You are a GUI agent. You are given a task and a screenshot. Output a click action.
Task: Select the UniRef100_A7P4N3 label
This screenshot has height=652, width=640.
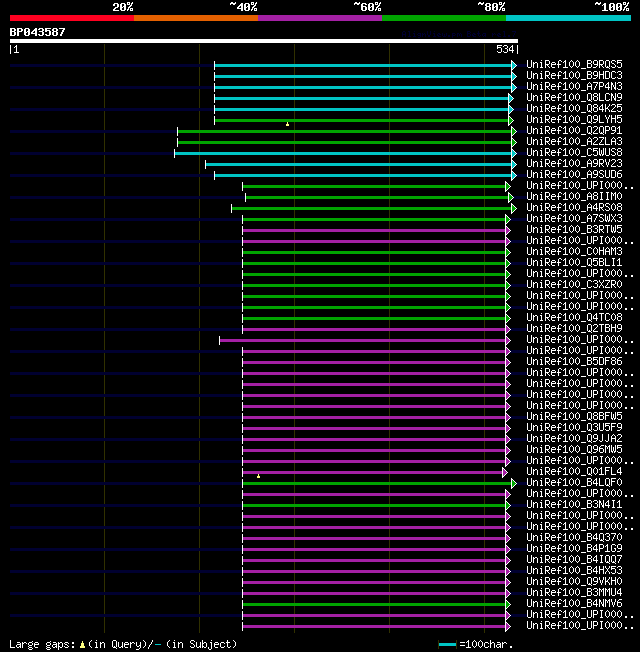coord(574,86)
